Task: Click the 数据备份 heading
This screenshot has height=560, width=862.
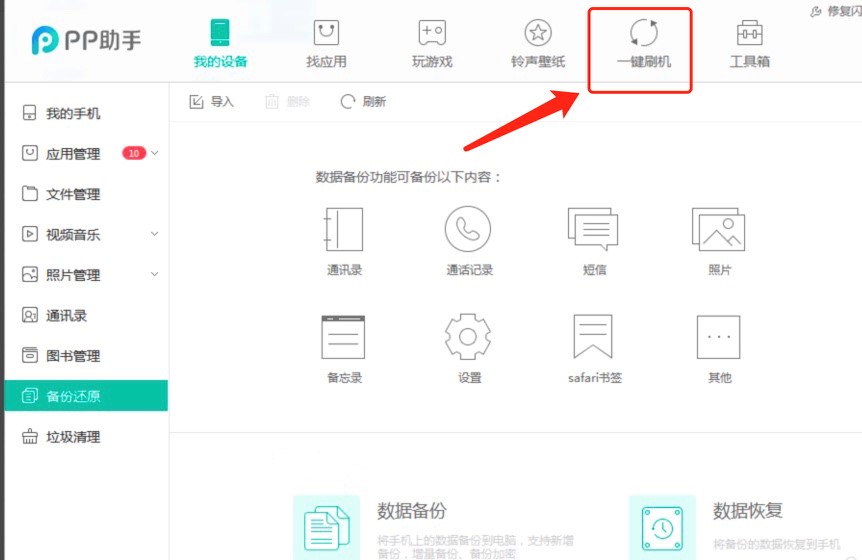Action: [412, 511]
